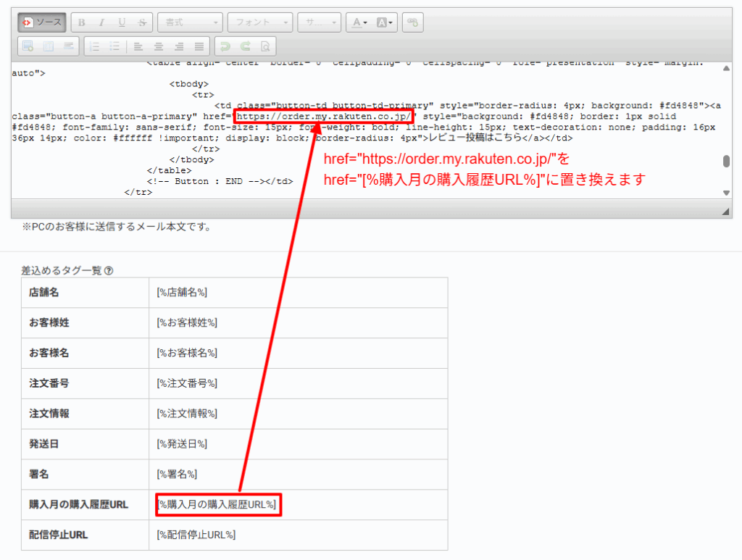
Task: Click the [%配信停止URL%] tag cell
Action: coord(298,535)
